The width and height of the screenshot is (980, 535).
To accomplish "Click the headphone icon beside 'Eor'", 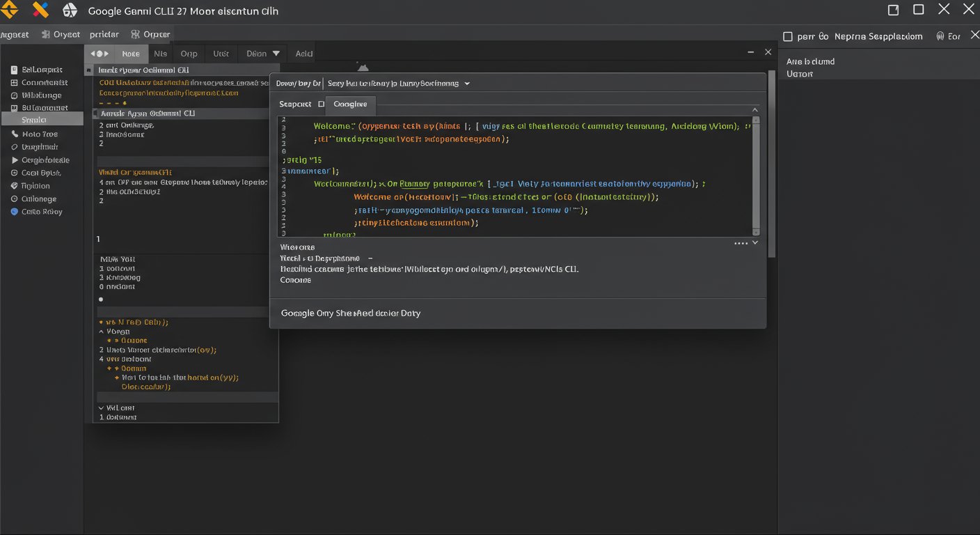I will click(x=940, y=36).
